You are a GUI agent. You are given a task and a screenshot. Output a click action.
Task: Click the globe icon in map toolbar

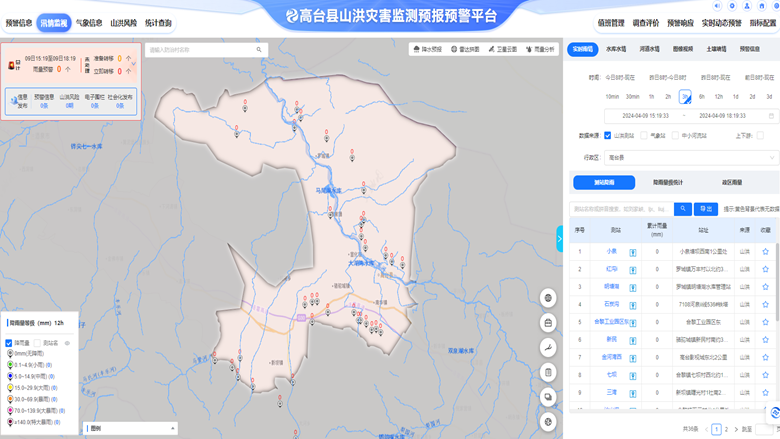click(x=548, y=298)
